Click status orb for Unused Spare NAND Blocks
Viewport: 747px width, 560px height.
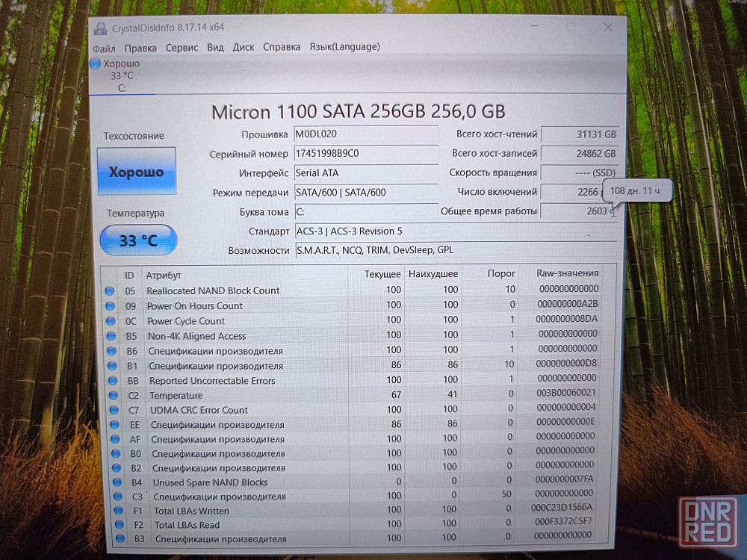(117, 482)
